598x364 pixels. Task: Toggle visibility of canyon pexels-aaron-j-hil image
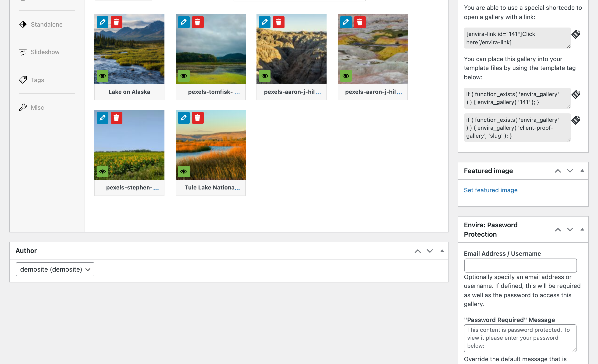click(264, 76)
